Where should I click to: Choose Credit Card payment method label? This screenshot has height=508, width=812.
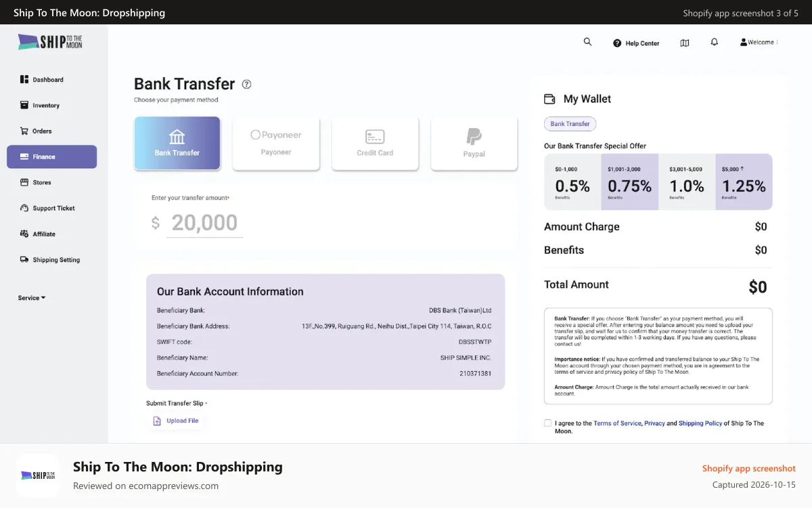click(x=375, y=153)
